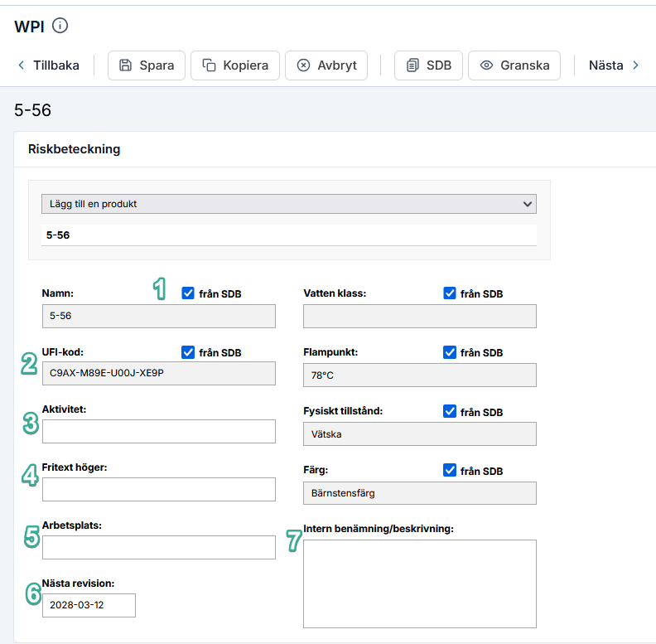
Task: Cancel with the Avbryt button
Action: click(x=326, y=65)
